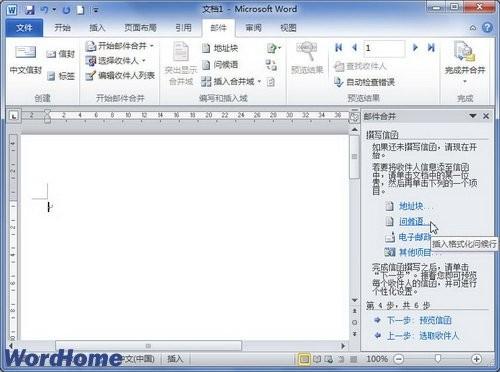The image size is (500, 372).
Task: Click 问候语 in the ribbon
Action: [x=220, y=65]
